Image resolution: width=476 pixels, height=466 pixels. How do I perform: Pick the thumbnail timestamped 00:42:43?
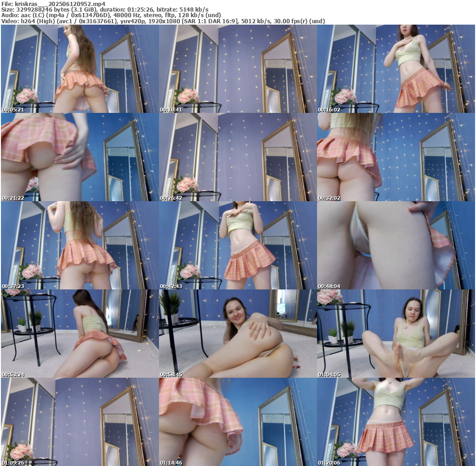coord(238,245)
